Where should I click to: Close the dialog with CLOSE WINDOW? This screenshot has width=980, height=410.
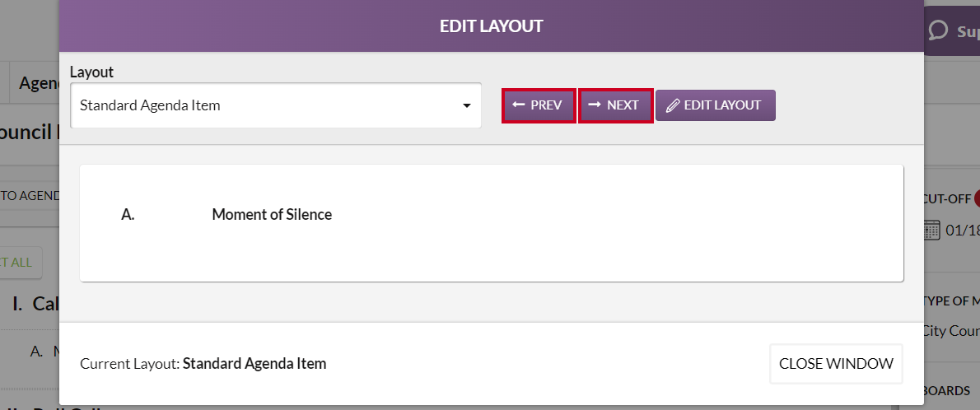pyautogui.click(x=836, y=364)
